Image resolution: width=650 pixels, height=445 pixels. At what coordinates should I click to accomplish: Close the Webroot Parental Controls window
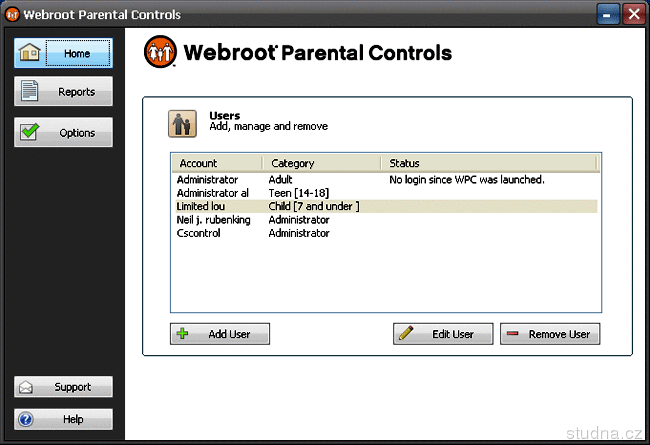[634, 14]
